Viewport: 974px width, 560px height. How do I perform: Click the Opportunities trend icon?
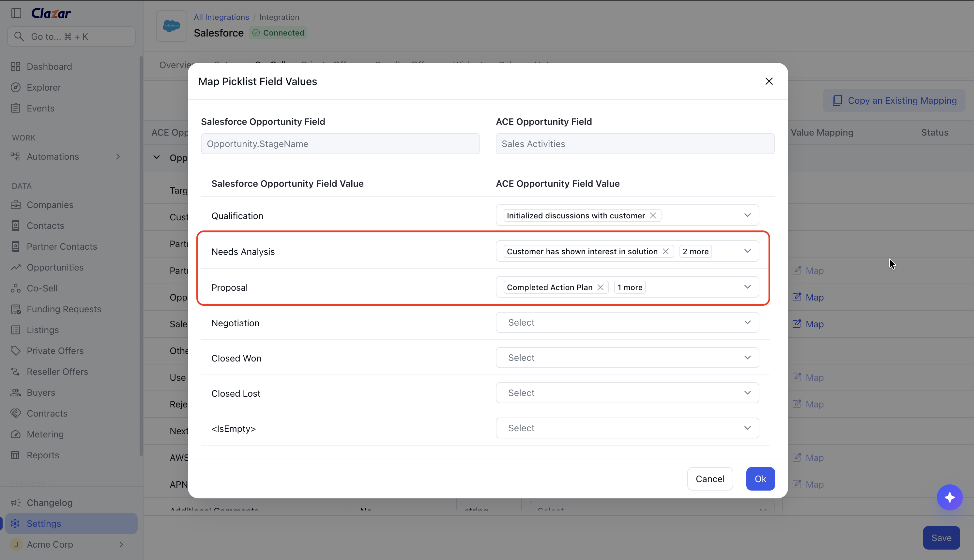point(16,267)
